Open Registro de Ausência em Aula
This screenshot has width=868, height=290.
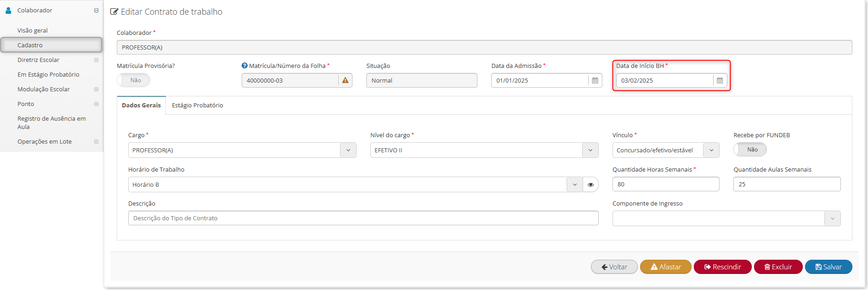[x=51, y=123]
